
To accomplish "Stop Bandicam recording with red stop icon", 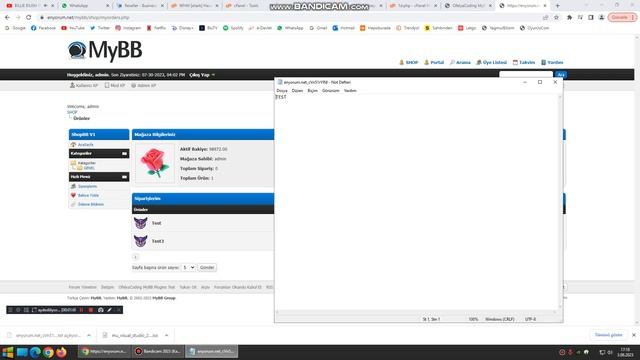I will (x=91, y=310).
